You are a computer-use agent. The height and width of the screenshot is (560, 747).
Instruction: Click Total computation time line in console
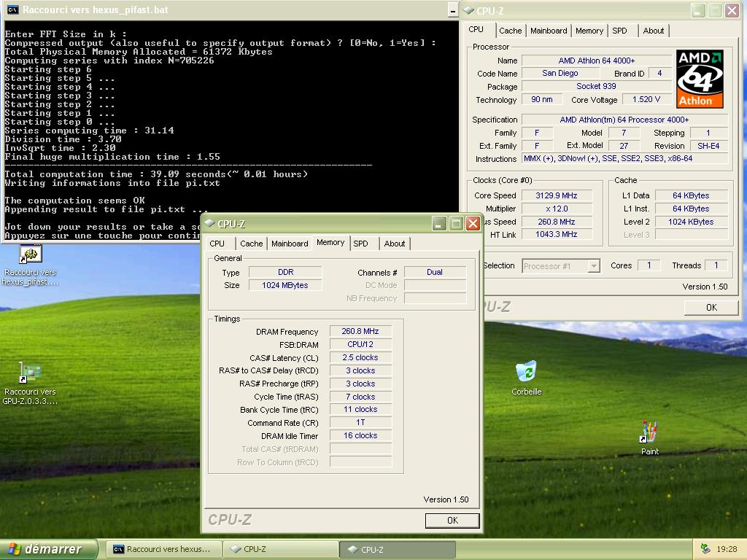pyautogui.click(x=156, y=174)
